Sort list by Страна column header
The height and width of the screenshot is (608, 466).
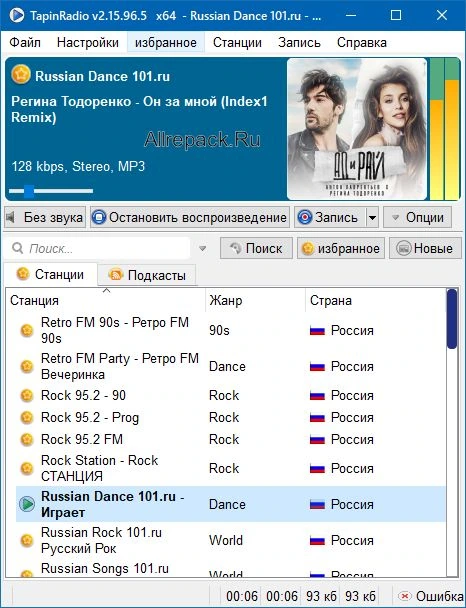coord(375,301)
